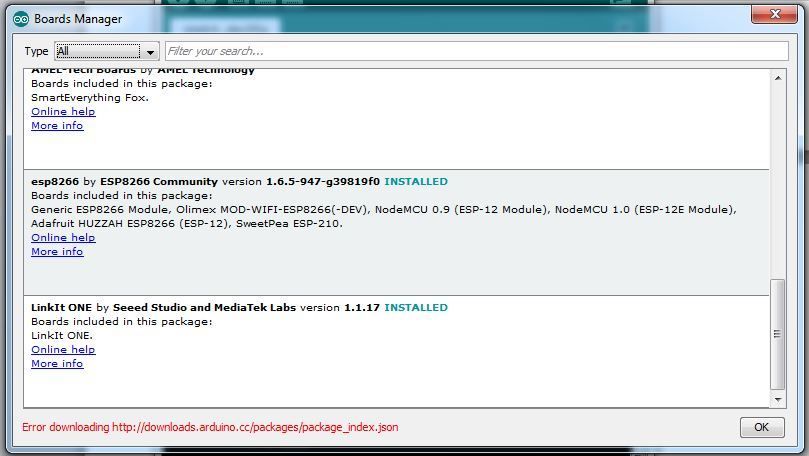Select the esp8266 by ESP8266 Community title
This screenshot has height=456, width=809.
(124, 182)
